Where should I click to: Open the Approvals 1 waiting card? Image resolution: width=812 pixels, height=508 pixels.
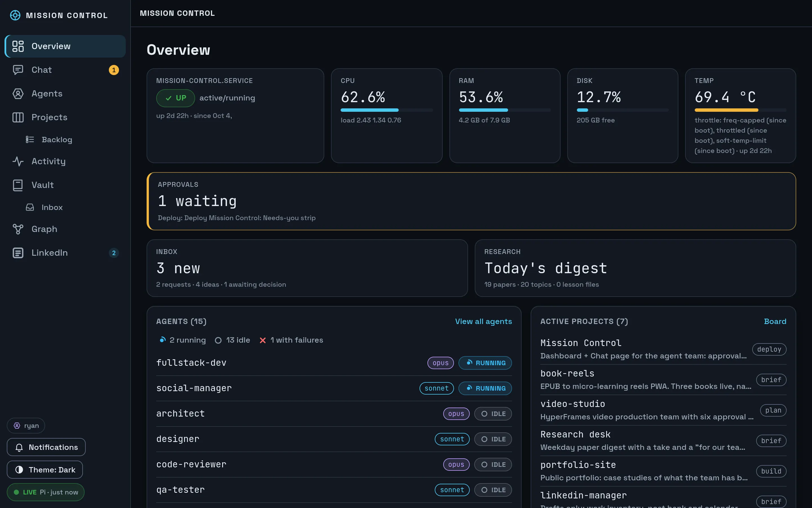tap(471, 201)
